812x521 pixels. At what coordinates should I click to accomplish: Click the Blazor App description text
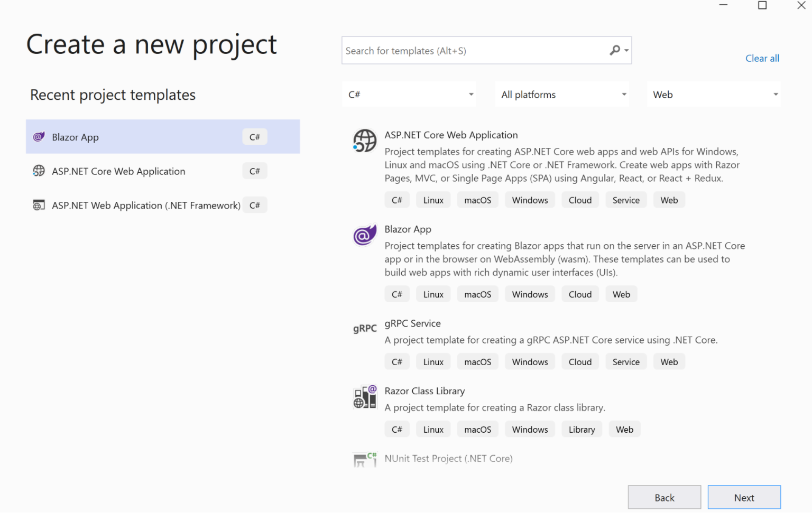[x=565, y=259]
